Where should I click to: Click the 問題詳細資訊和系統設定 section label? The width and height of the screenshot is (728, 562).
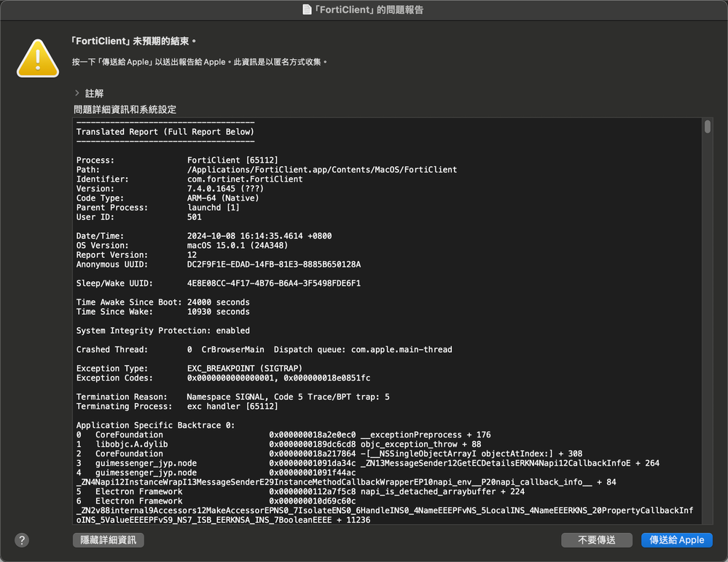tap(125, 109)
